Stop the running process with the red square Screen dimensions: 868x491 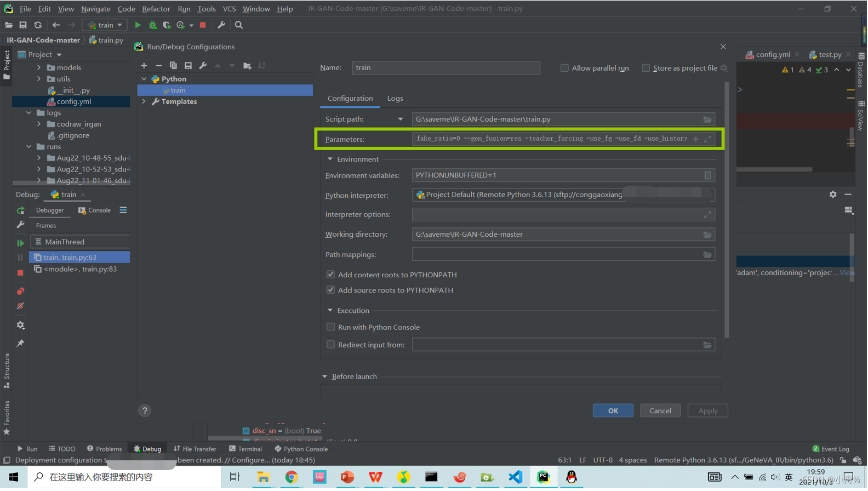point(203,25)
